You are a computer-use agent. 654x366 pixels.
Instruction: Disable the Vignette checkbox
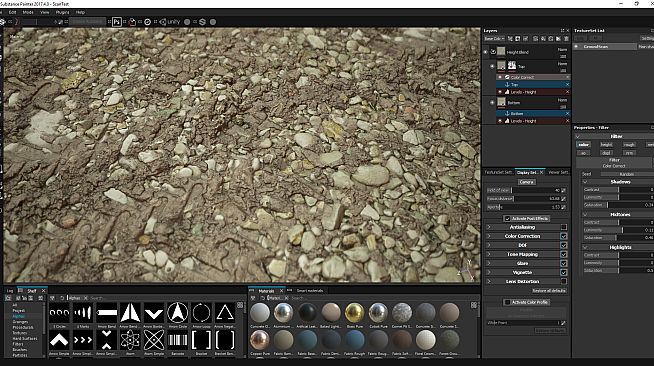point(563,272)
